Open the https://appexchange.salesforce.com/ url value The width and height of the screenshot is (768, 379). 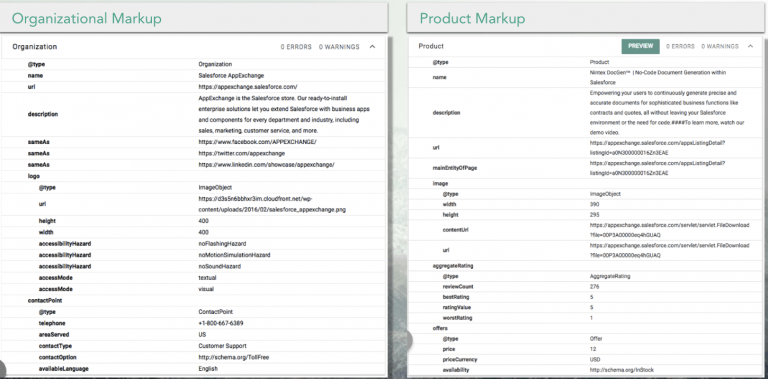point(248,87)
